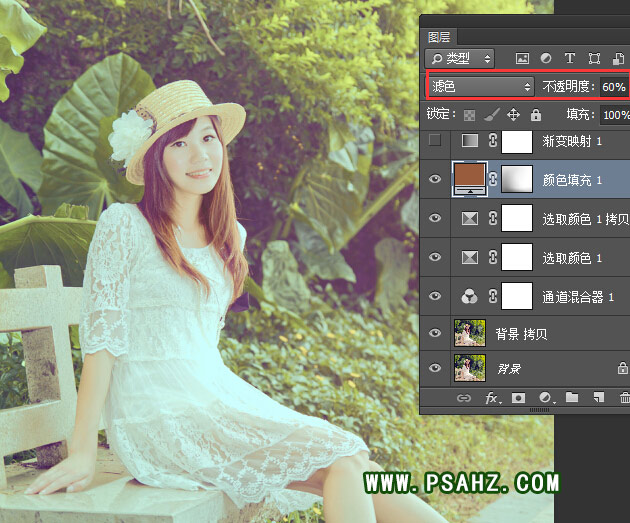The height and width of the screenshot is (523, 630).
Task: Open the fx layer style menu
Action: coord(491,398)
